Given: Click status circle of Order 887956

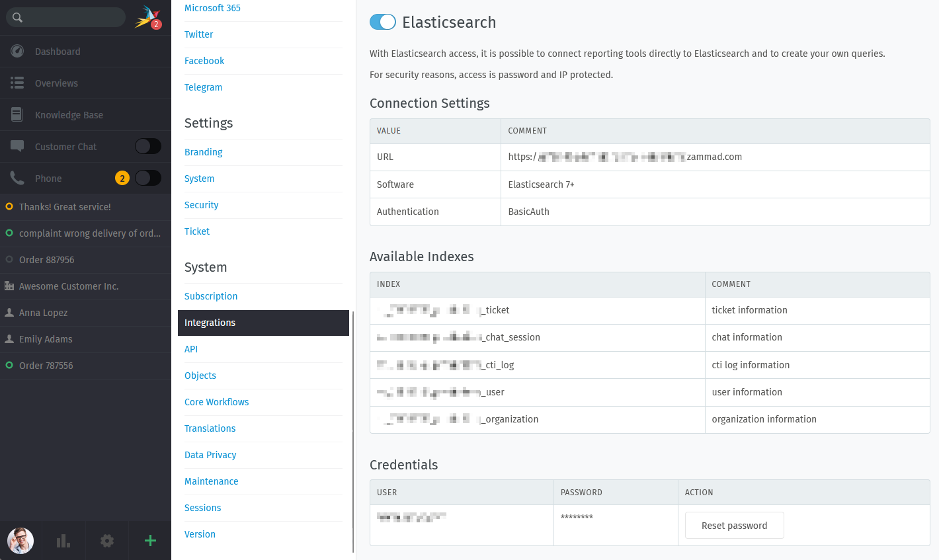Looking at the screenshot, I should pos(9,259).
